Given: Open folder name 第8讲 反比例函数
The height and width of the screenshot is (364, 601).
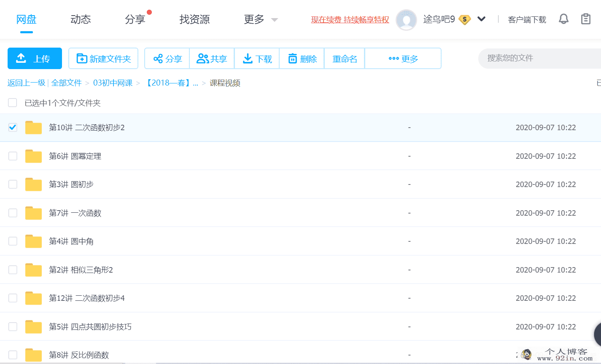Looking at the screenshot, I should pyautogui.click(x=79, y=355).
